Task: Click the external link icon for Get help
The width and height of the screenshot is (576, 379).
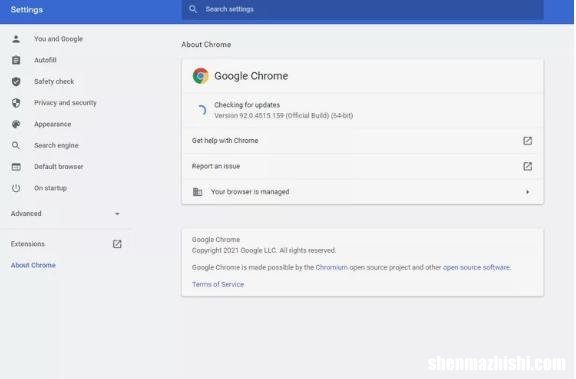Action: [528, 141]
